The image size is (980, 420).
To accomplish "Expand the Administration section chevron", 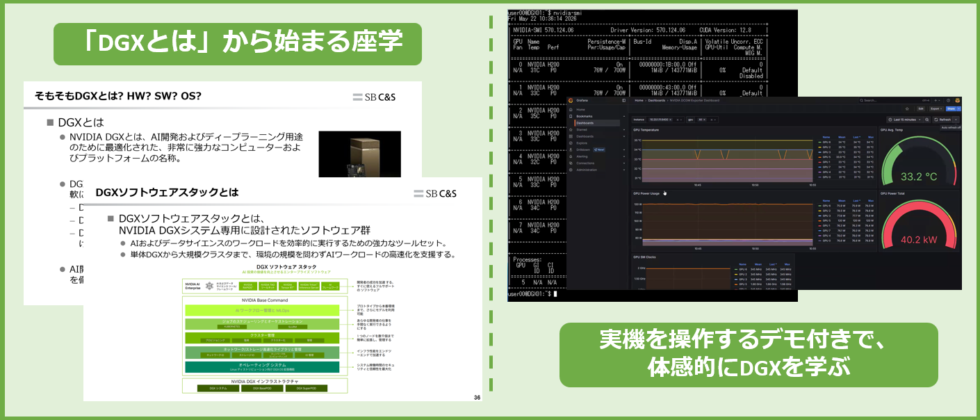I will [x=624, y=170].
